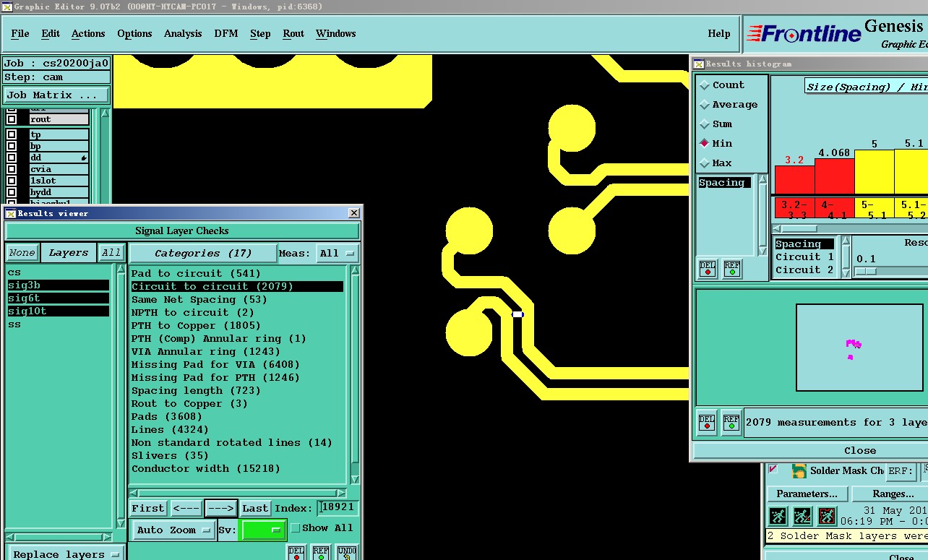Click Index input field
Viewport: 928px width, 560px height.
338,508
